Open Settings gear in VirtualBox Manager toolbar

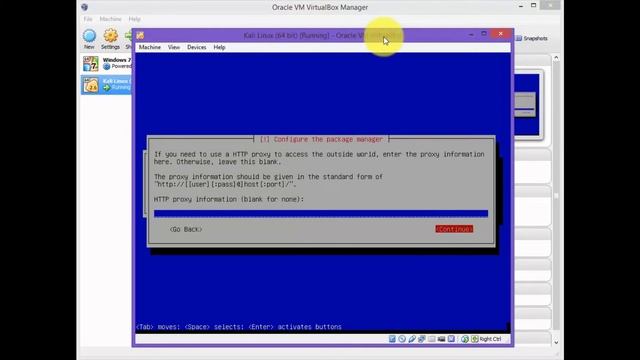[110, 36]
